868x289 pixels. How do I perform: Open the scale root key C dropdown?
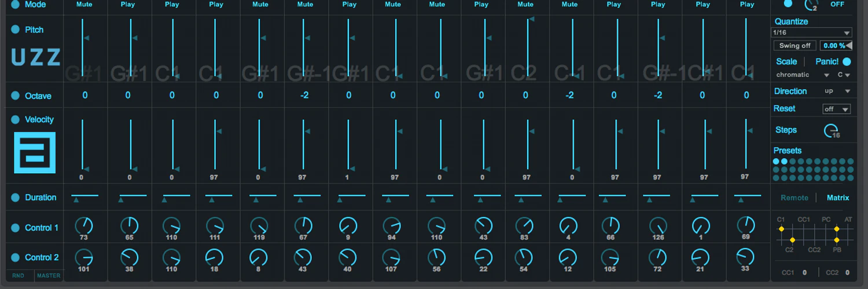point(844,75)
